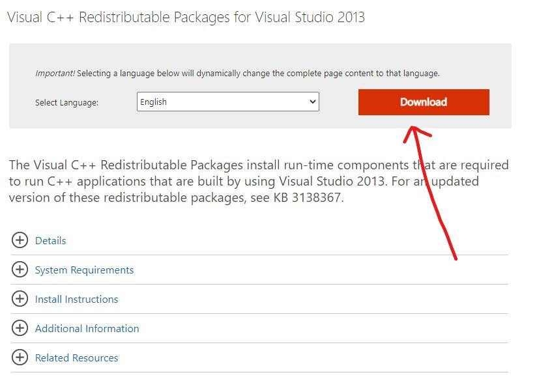This screenshot has width=537, height=392.
Task: Click the red Download button
Action: [x=424, y=102]
